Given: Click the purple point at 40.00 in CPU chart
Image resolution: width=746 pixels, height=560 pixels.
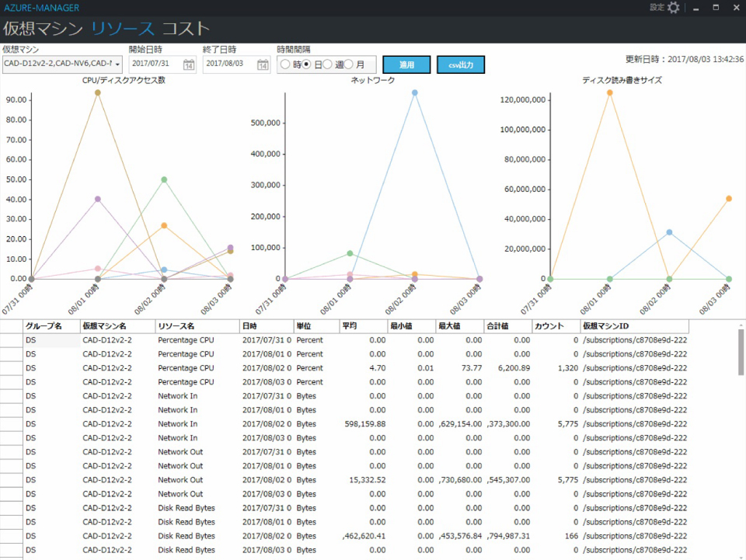Looking at the screenshot, I should (x=98, y=199).
